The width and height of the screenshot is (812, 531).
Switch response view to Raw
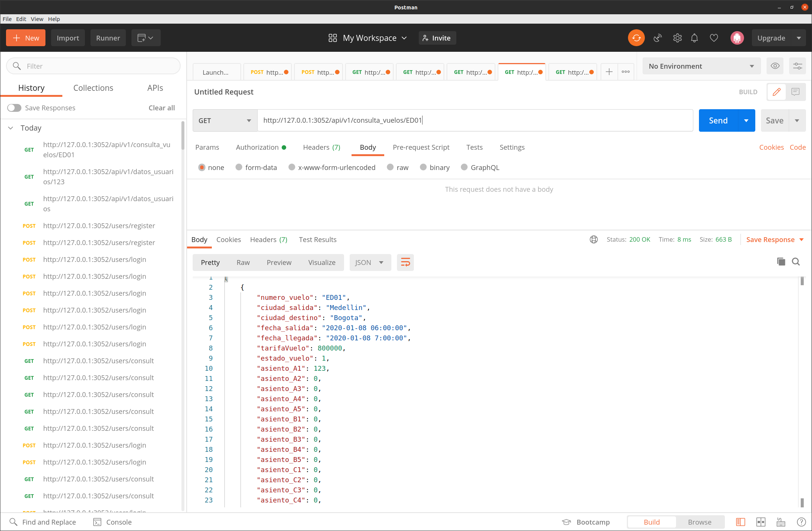pos(243,262)
